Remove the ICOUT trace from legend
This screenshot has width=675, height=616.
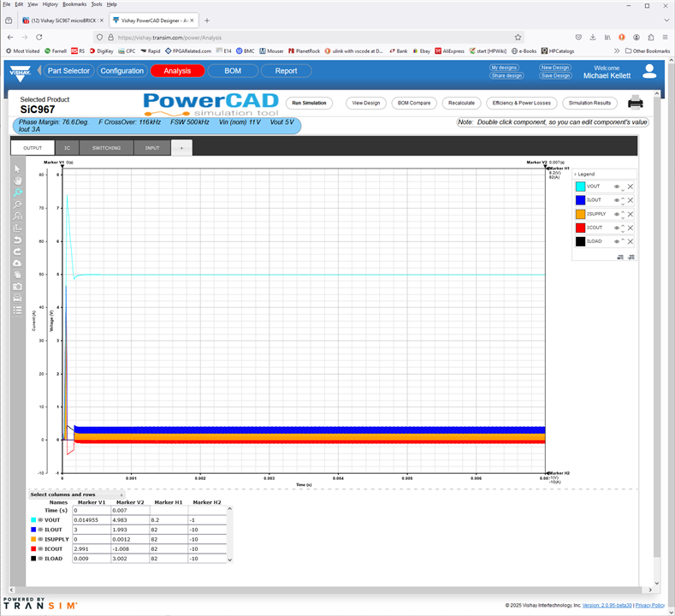[x=631, y=228]
